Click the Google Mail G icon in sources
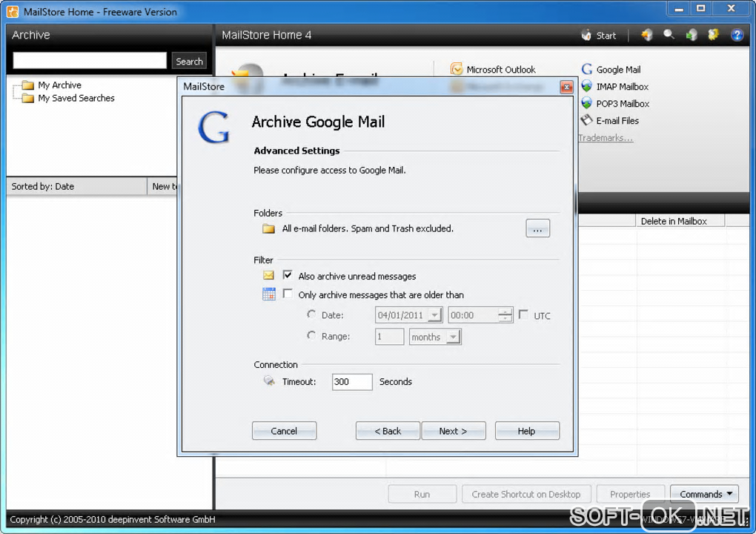 pyautogui.click(x=586, y=70)
